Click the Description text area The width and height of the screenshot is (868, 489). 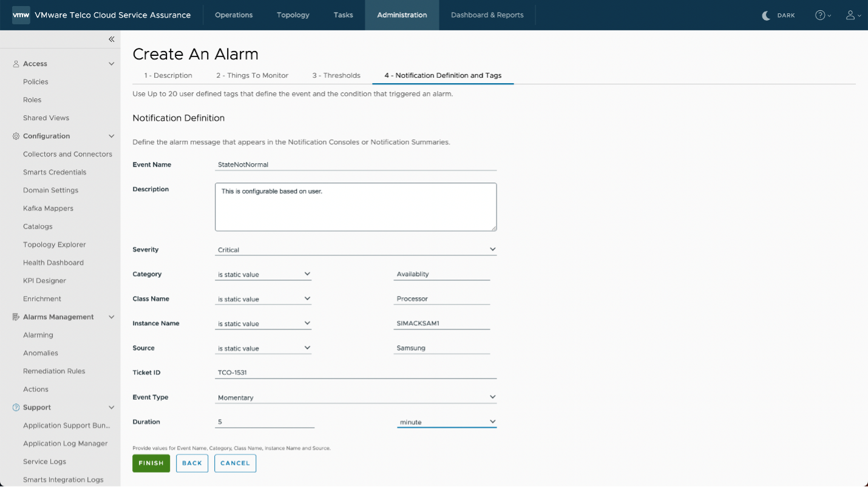click(x=356, y=207)
